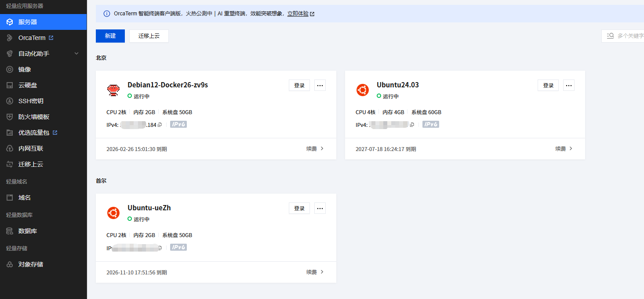The width and height of the screenshot is (644, 299).
Task: Click the 内网互联 icon
Action: [x=10, y=148]
